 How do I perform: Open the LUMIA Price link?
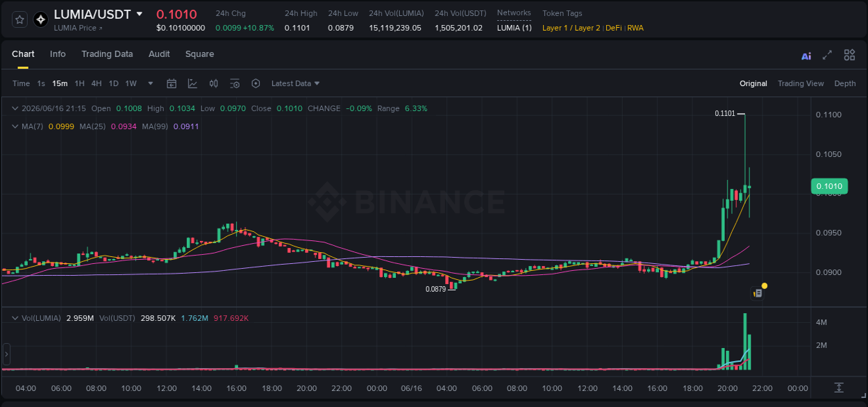[x=78, y=28]
